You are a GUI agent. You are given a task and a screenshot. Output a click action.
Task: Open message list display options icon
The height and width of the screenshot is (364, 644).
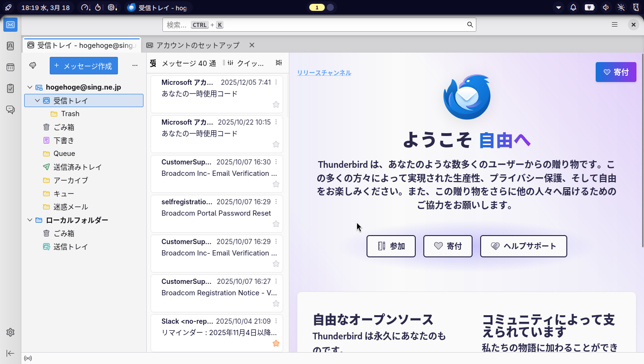[x=279, y=63]
